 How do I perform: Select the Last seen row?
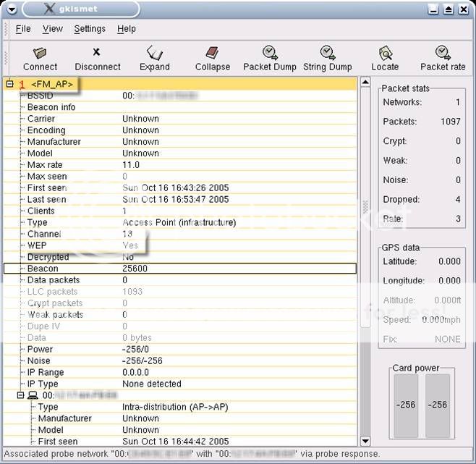[x=180, y=200]
